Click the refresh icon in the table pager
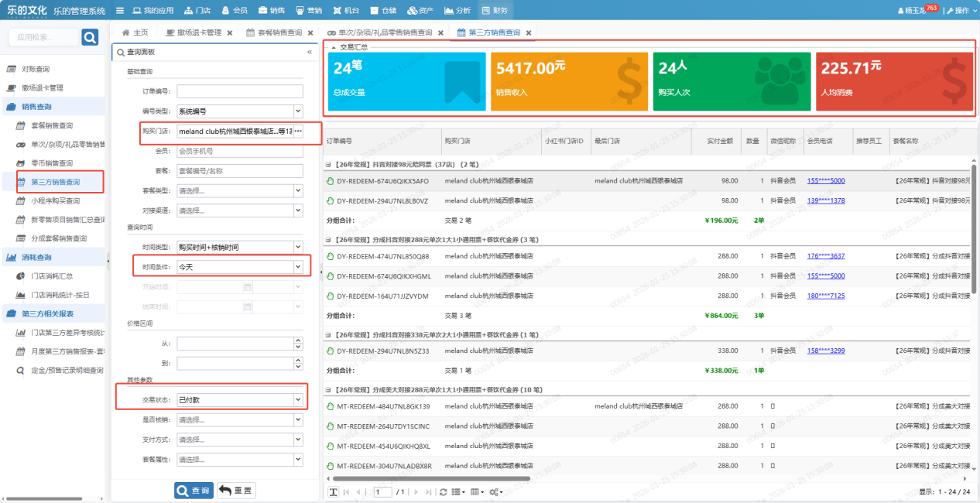Image resolution: width=980 pixels, height=503 pixels. click(x=443, y=492)
